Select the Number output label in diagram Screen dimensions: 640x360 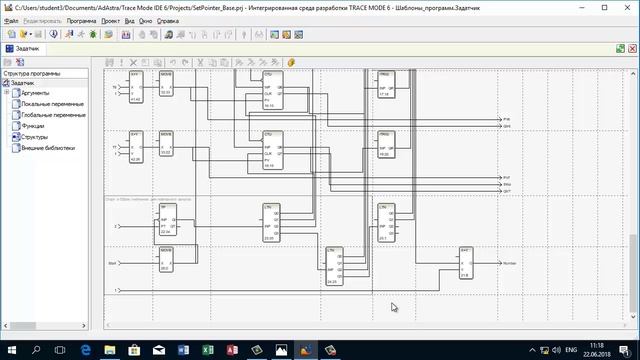pyautogui.click(x=510, y=263)
